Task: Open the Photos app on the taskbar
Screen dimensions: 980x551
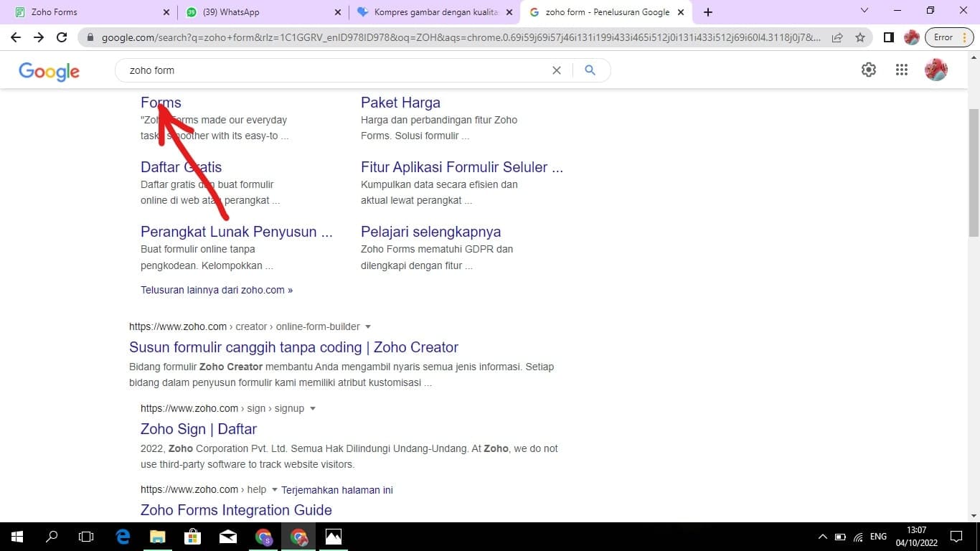Action: (x=334, y=537)
